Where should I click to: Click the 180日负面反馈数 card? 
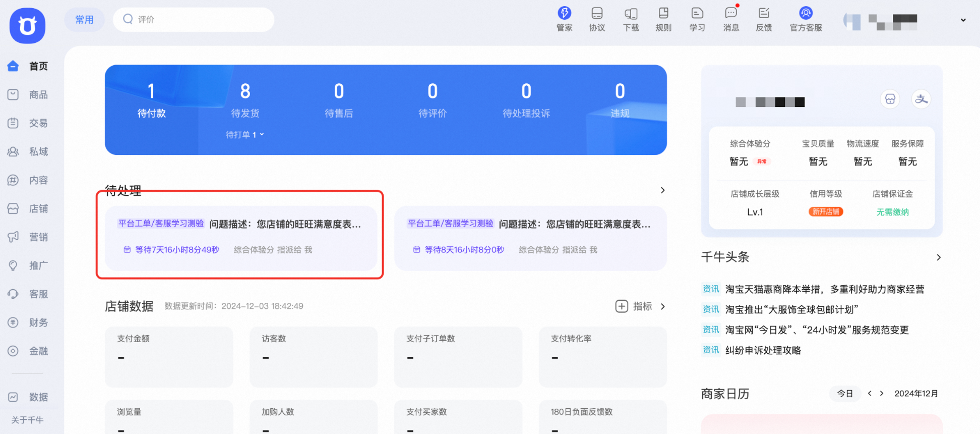[603, 417]
